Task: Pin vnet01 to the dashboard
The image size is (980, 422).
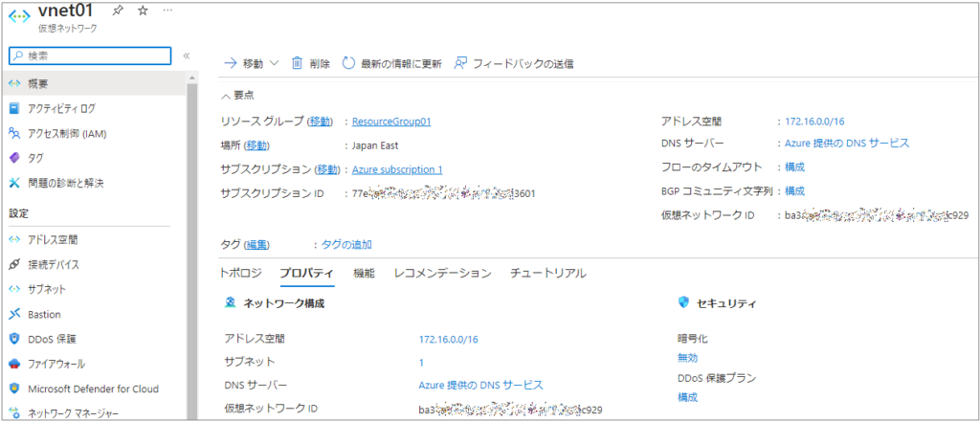Action: [x=117, y=11]
